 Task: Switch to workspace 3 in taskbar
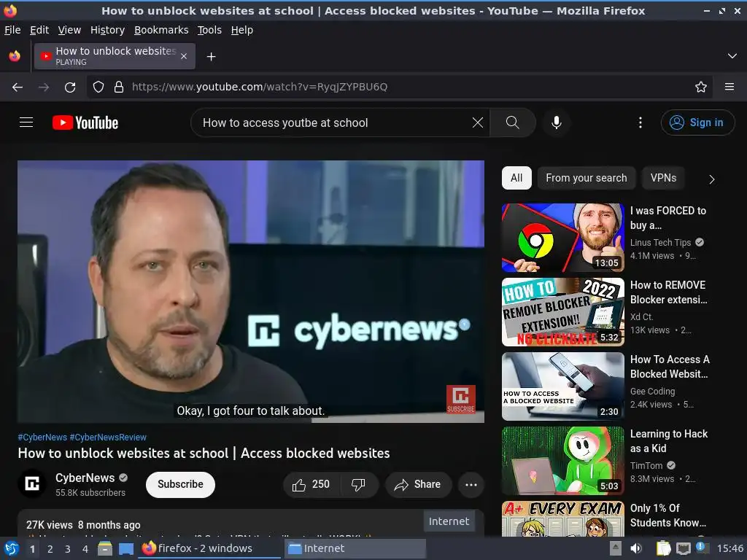pyautogui.click(x=68, y=549)
